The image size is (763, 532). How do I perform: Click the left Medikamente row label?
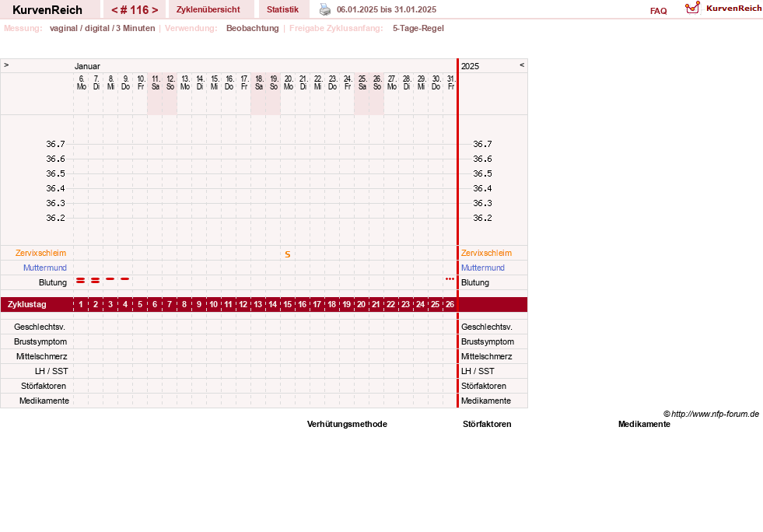click(44, 401)
